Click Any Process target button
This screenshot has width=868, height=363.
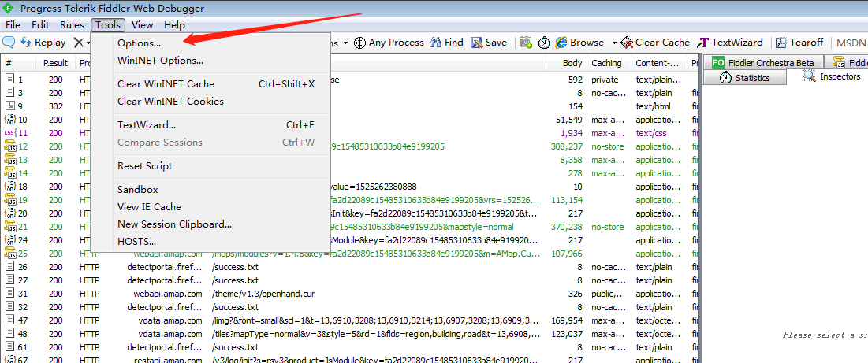coord(389,43)
